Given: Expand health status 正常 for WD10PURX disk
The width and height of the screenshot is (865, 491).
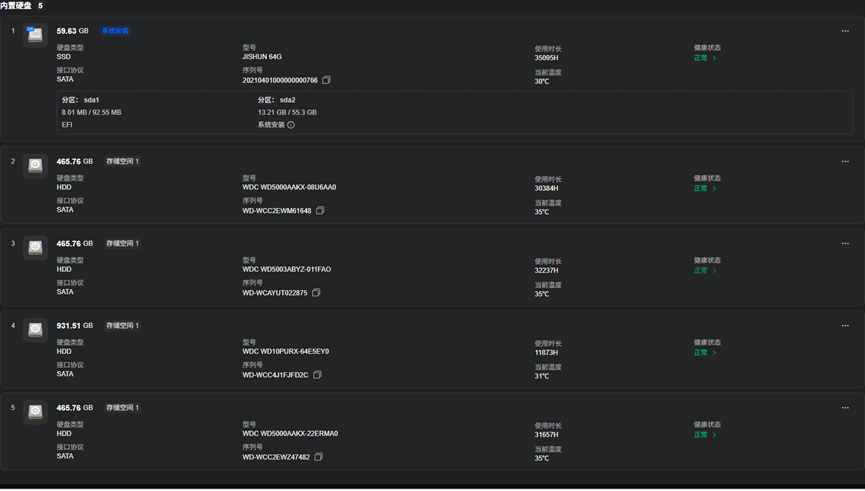Looking at the screenshot, I should [x=705, y=353].
